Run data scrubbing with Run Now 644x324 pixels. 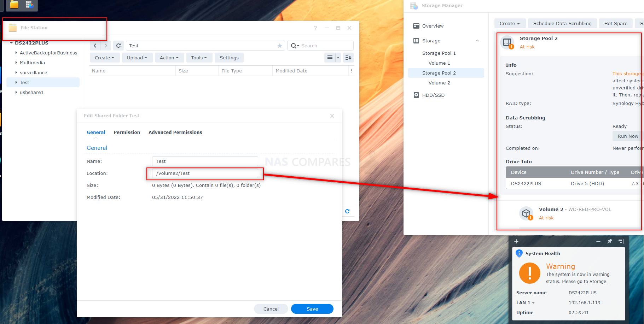click(x=628, y=136)
